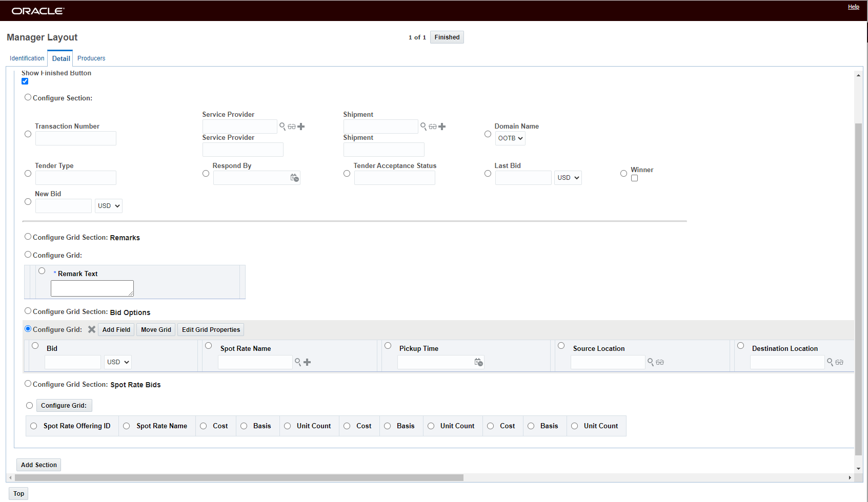Click the Pickup Time input field
Screen dimensions: 868x502
441,362
